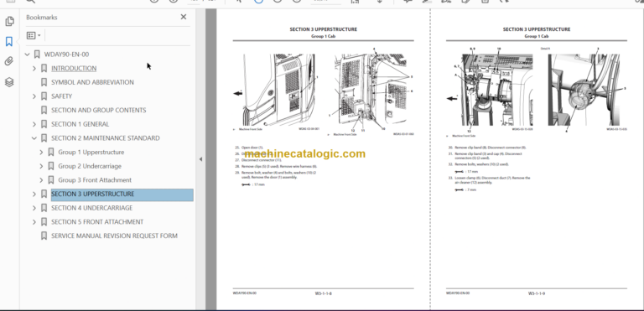This screenshot has width=644, height=311.
Task: Jump to SECTION 5 FRONT ATTACHMENT bookmark
Action: pyautogui.click(x=97, y=222)
